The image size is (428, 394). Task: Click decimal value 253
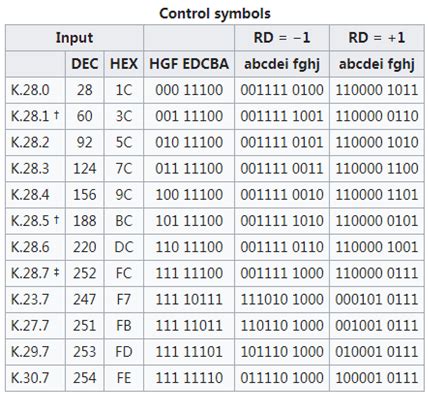coord(85,352)
